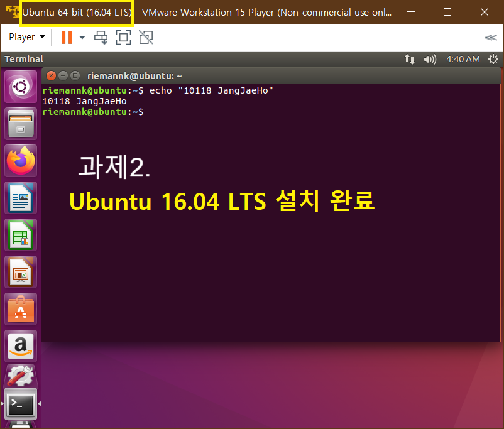Minimize the VMware Player window
Image resolution: width=504 pixels, height=429 pixels.
(411, 12)
